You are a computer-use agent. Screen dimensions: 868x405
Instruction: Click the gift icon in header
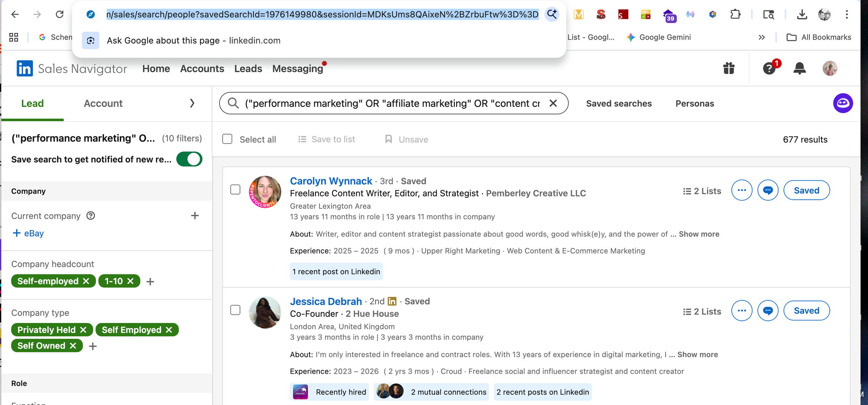(729, 69)
